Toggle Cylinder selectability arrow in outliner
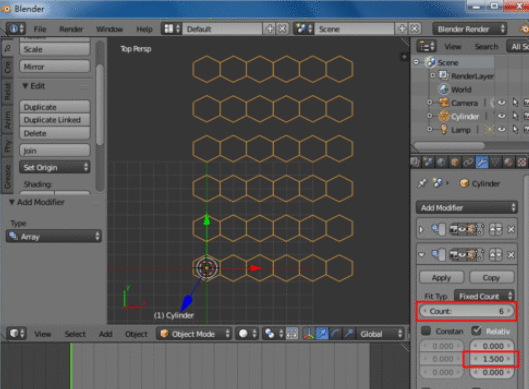 [x=515, y=116]
